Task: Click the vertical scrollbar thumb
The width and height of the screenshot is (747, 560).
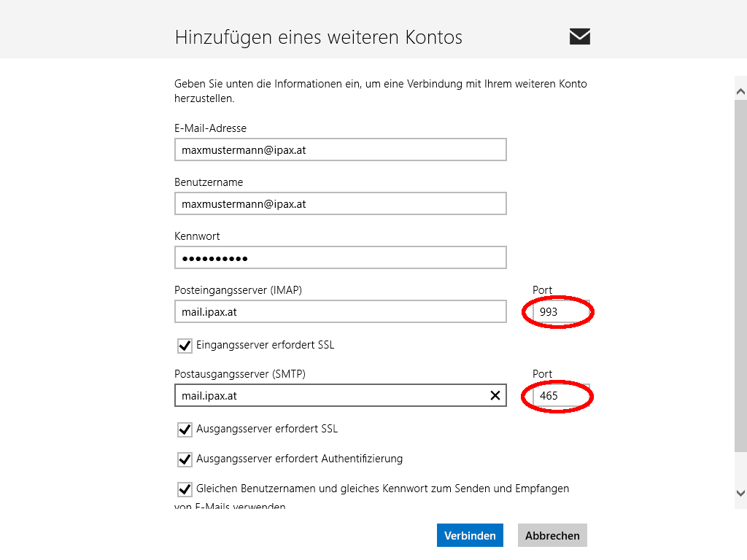Action: coord(740,277)
